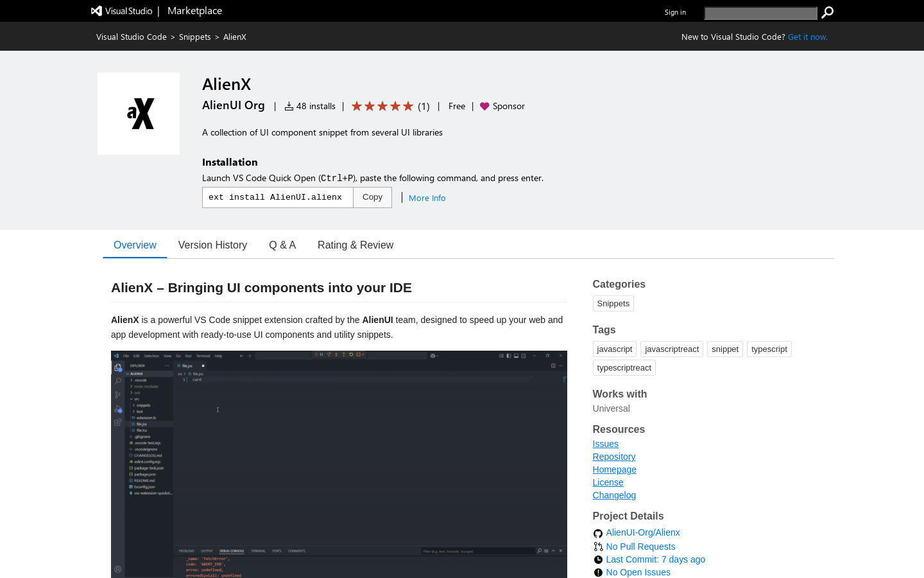Viewport: 924px width, 578px height.
Task: Select the typescript tag
Action: click(769, 349)
